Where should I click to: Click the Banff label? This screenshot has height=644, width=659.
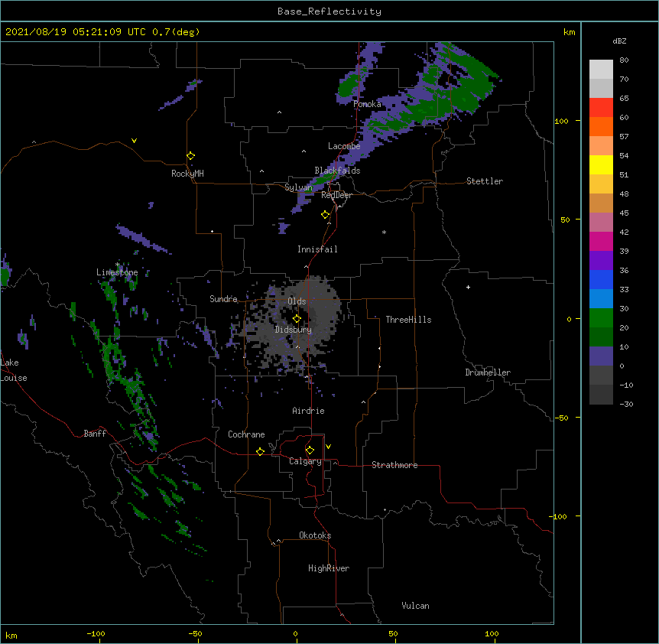[95, 434]
